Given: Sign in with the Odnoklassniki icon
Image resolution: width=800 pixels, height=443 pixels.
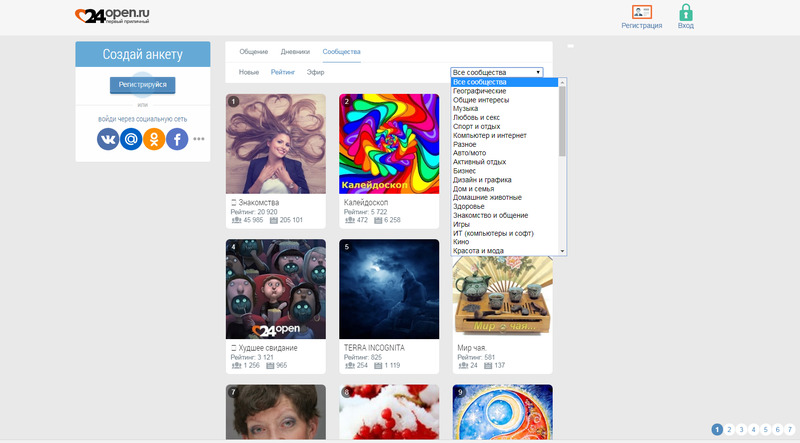Looking at the screenshot, I should (x=154, y=139).
